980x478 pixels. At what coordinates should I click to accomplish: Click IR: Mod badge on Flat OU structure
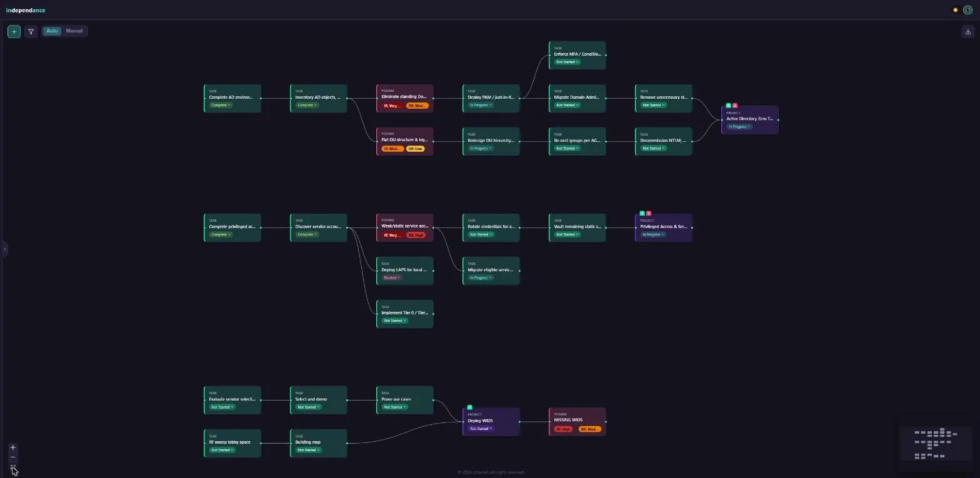tap(392, 149)
